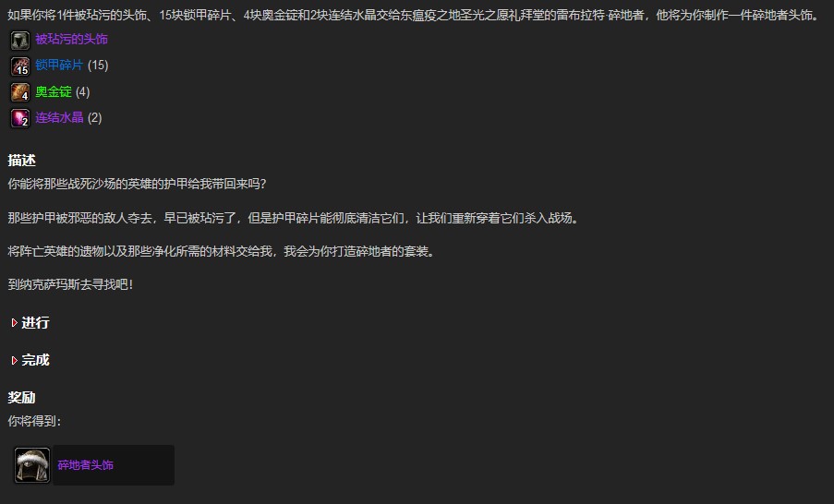Click the quest objective sentence at the top
The image size is (834, 504).
(414, 16)
